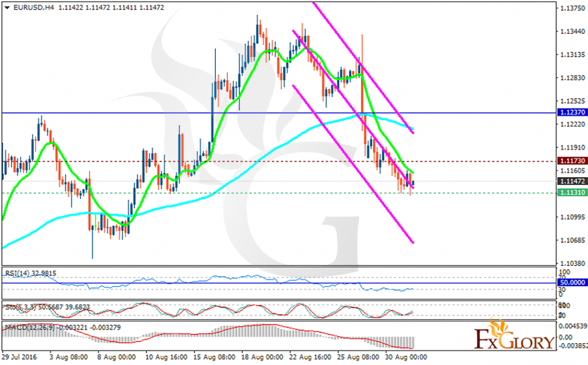
Task: Click the 1.12830 price scale value
Action: [x=572, y=78]
